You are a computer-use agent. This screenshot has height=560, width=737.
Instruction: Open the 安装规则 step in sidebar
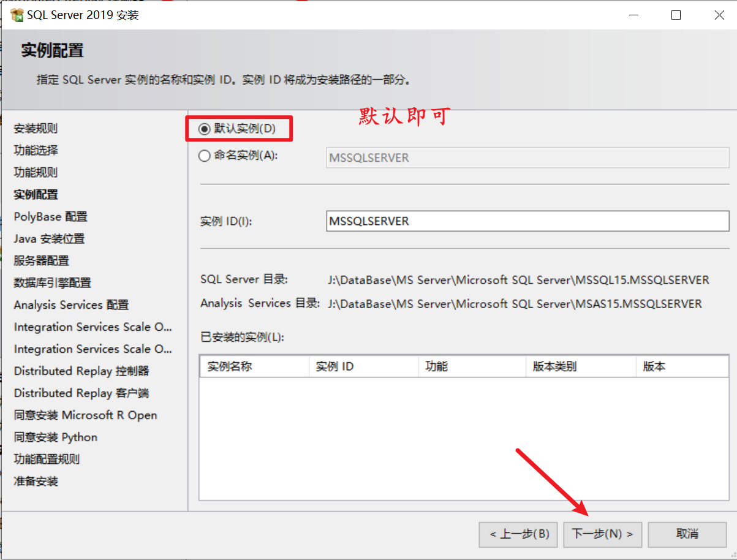36,129
